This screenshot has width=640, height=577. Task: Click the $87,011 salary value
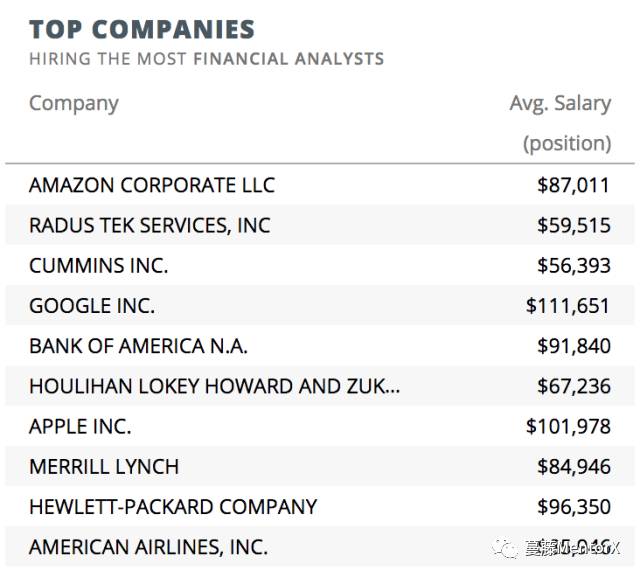[573, 185]
